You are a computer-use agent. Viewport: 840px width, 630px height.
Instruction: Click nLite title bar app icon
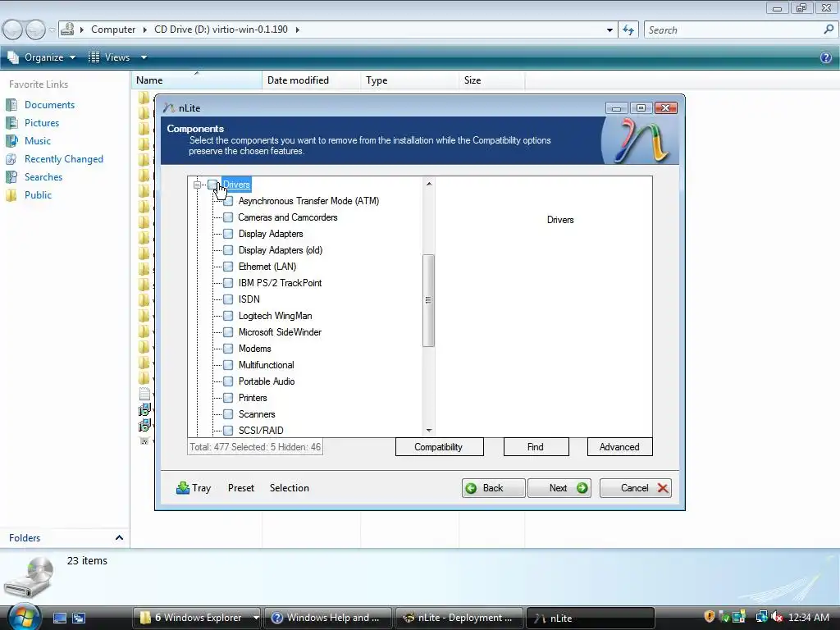[169, 107]
